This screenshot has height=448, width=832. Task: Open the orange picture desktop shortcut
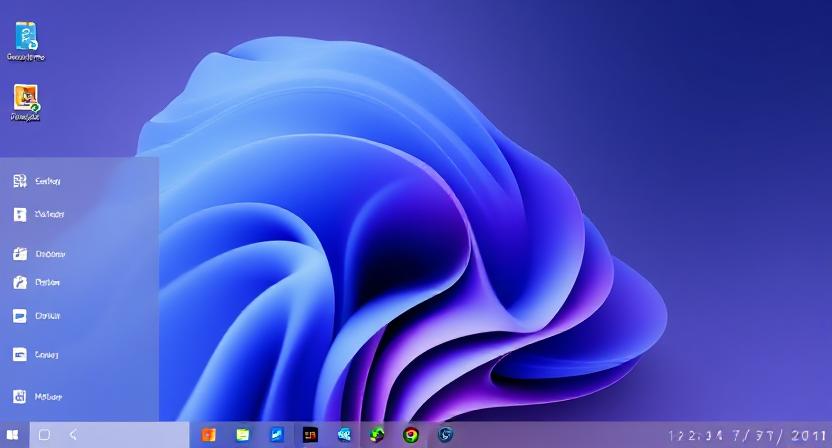click(x=25, y=103)
